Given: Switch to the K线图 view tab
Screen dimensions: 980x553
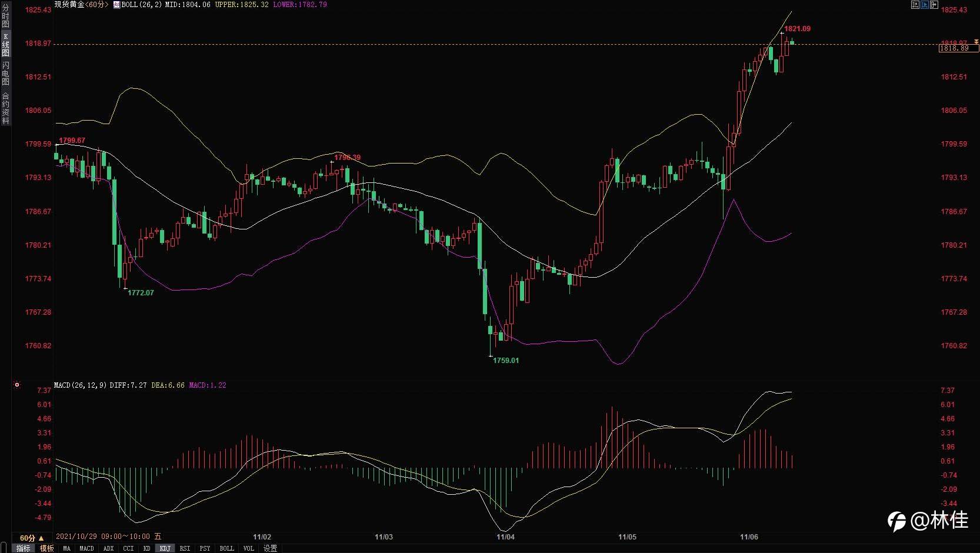Looking at the screenshot, I should (5, 45).
